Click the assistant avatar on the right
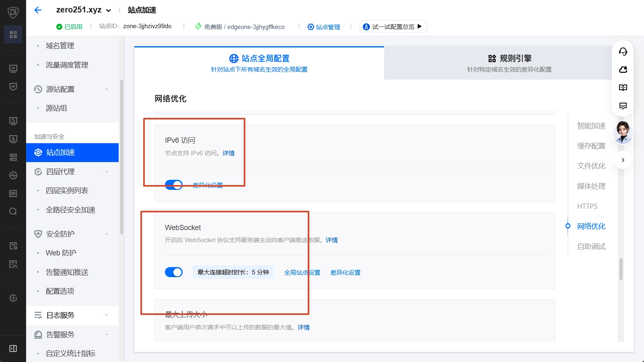Image resolution: width=644 pixels, height=362 pixels. (623, 132)
